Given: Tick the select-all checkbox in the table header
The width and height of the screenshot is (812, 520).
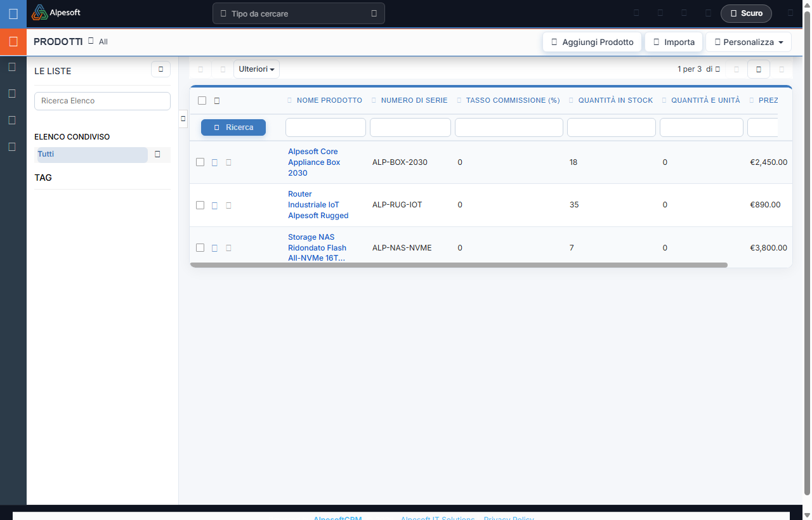Looking at the screenshot, I should tap(202, 100).
